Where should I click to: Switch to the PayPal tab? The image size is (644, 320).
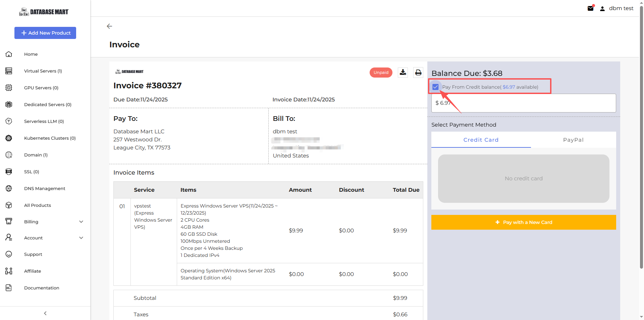pos(573,140)
